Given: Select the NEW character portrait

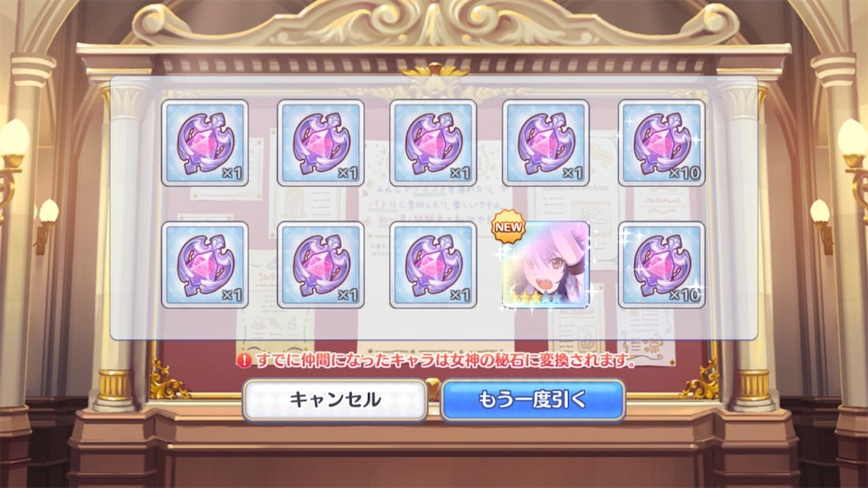Looking at the screenshot, I should click(546, 265).
